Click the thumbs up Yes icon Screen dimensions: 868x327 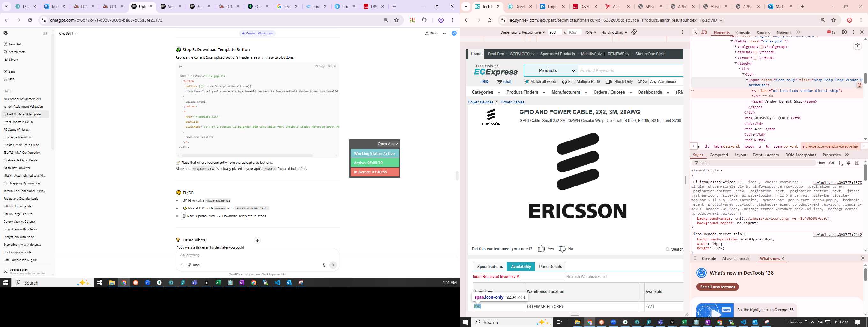click(x=541, y=249)
